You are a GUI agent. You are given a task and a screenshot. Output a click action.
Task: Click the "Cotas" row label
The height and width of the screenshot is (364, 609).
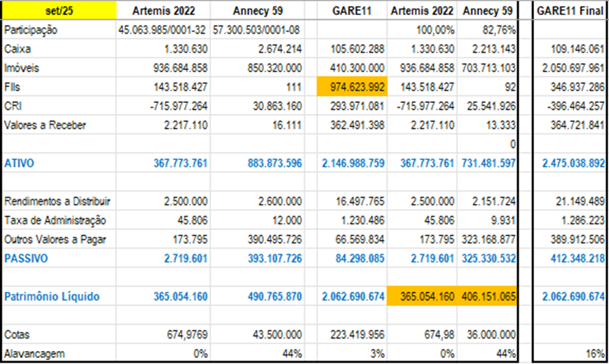16,334
